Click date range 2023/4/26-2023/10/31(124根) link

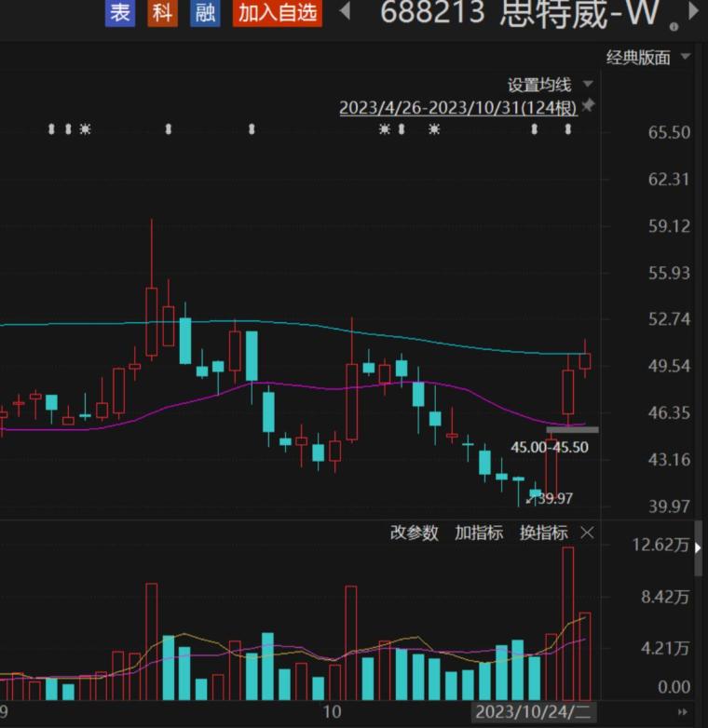pos(458,108)
